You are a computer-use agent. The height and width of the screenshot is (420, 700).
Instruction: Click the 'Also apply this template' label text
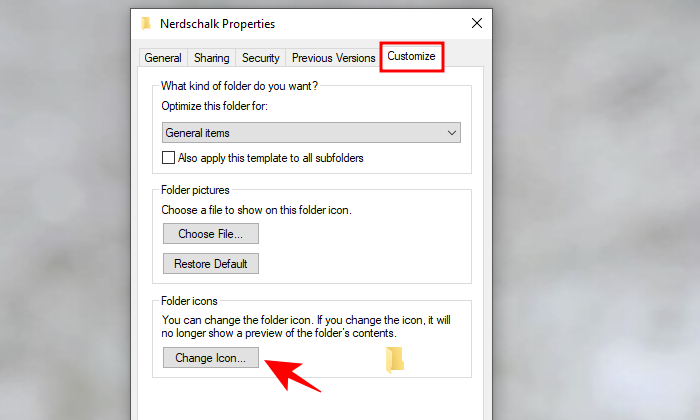click(271, 158)
